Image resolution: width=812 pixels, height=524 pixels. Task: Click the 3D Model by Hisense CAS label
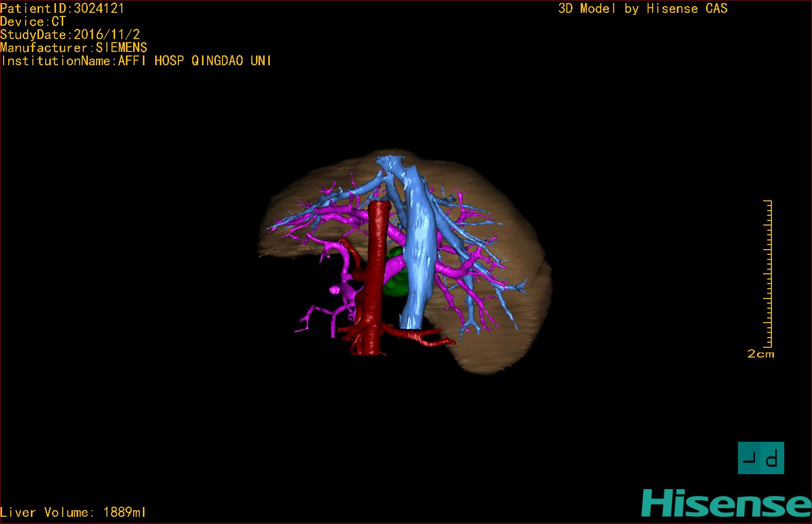click(643, 8)
